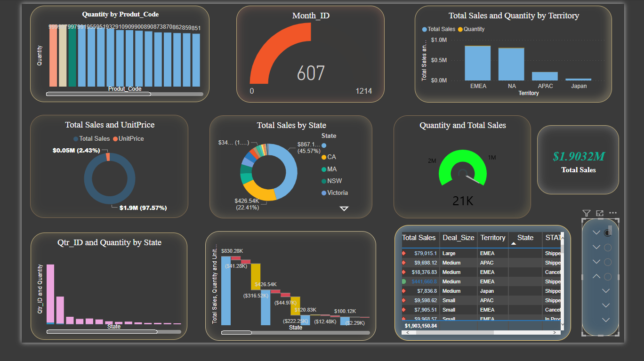Select the filled radio button in slicer
The image size is (644, 361).
(608, 233)
